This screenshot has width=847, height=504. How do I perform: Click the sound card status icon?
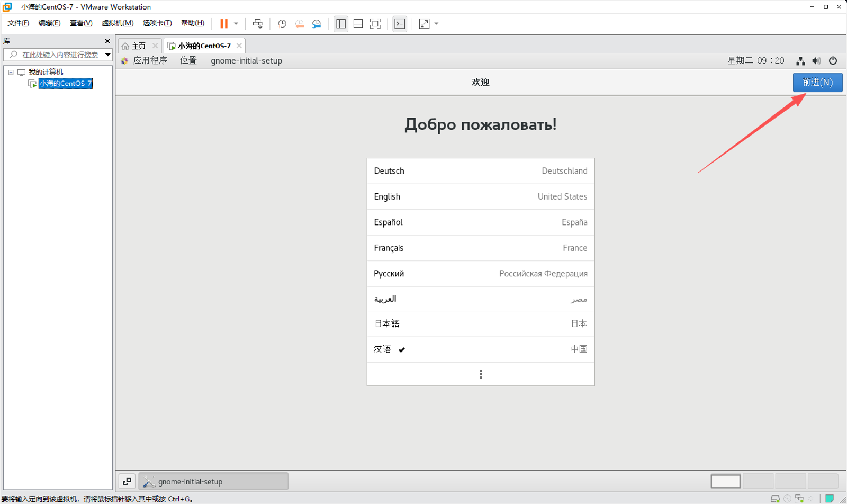click(x=812, y=499)
